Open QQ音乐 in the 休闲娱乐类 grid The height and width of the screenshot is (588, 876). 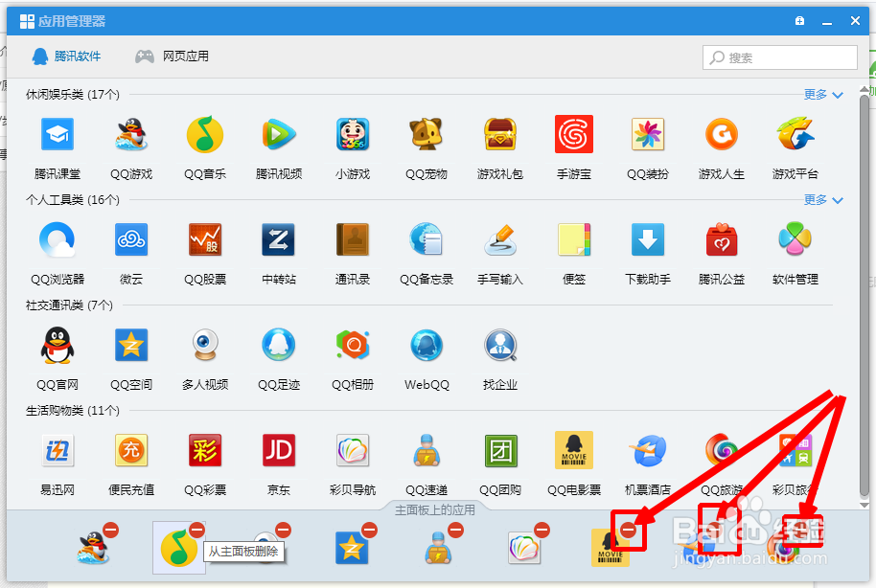pyautogui.click(x=205, y=135)
